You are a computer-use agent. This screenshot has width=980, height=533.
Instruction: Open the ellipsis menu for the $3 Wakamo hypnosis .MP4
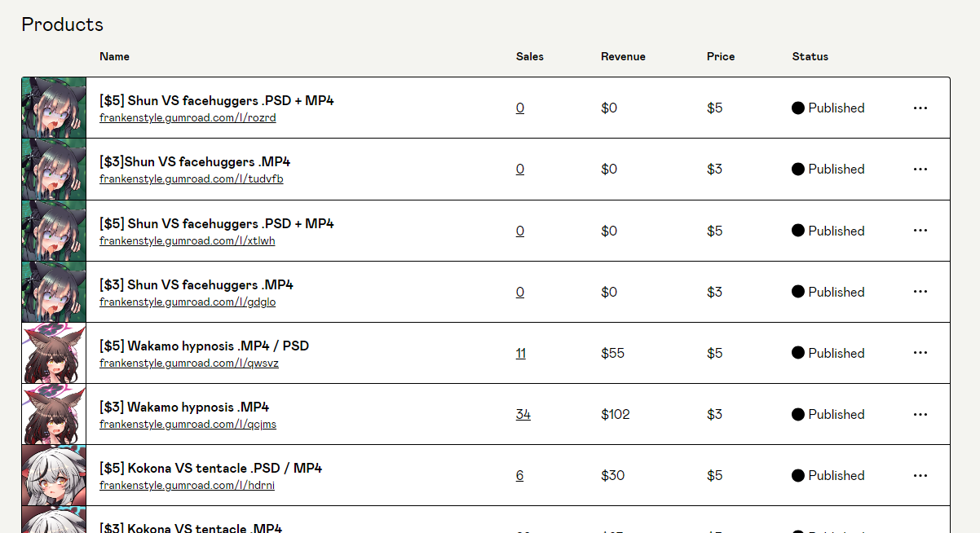coord(920,414)
